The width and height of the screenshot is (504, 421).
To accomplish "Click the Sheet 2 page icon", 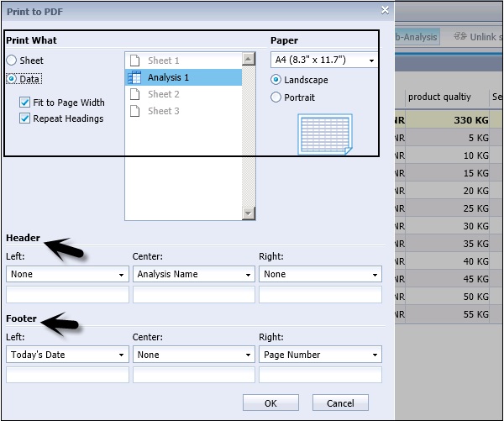I will [134, 94].
